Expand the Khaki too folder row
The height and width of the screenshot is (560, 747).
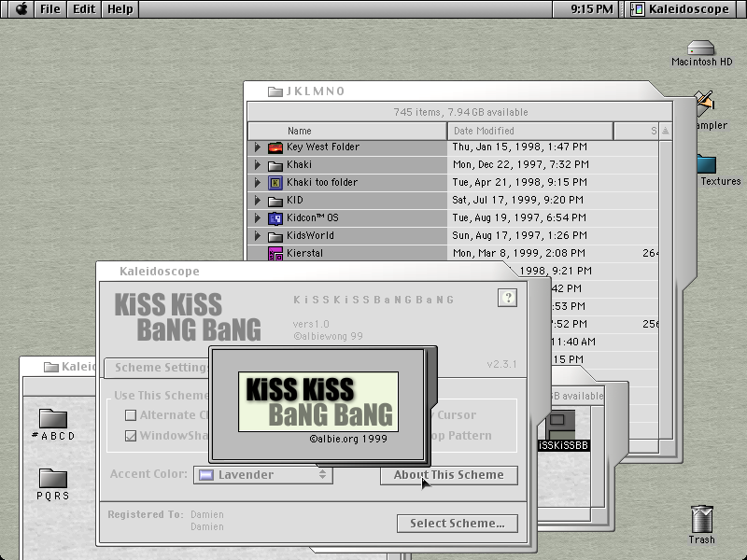point(258,182)
